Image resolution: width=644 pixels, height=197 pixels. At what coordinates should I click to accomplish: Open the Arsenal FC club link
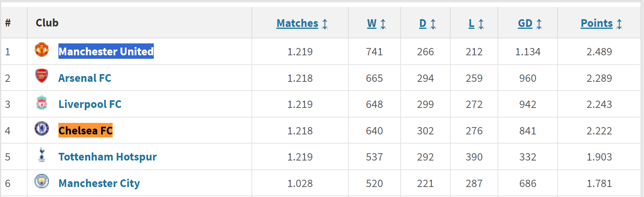tap(85, 78)
